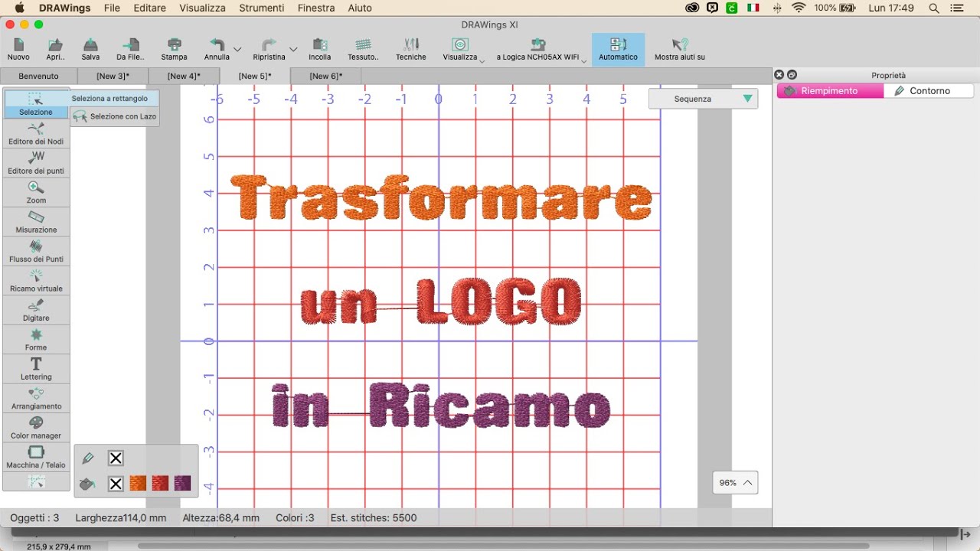Open the Strumenti menu
Screen dimensions: 980x551
click(261, 8)
